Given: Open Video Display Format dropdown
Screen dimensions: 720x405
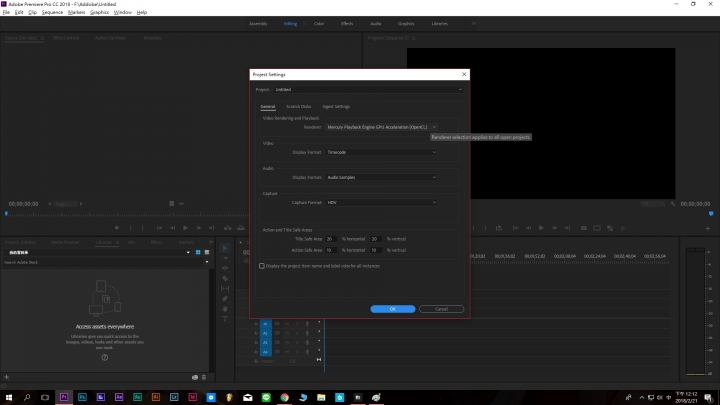Looking at the screenshot, I should click(x=382, y=152).
